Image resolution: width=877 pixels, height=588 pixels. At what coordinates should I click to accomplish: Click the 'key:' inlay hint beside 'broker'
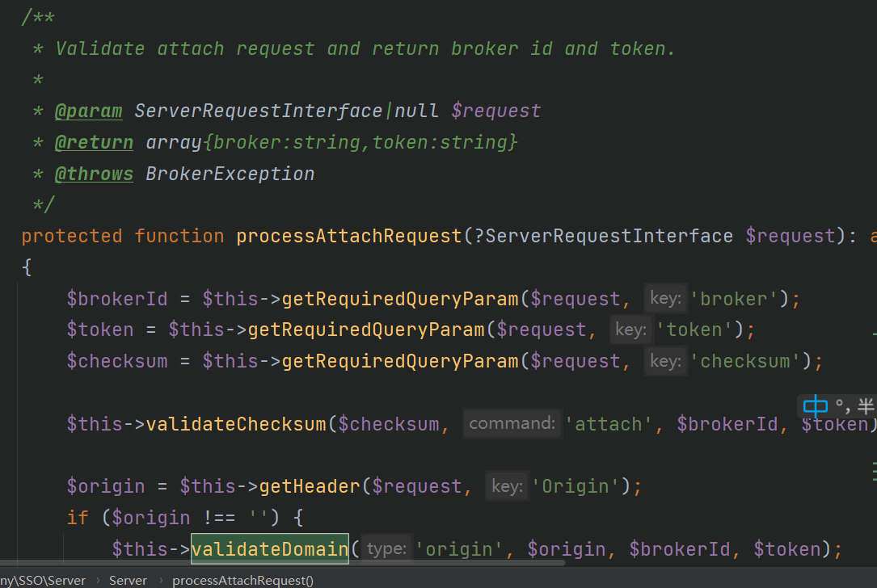pos(664,298)
